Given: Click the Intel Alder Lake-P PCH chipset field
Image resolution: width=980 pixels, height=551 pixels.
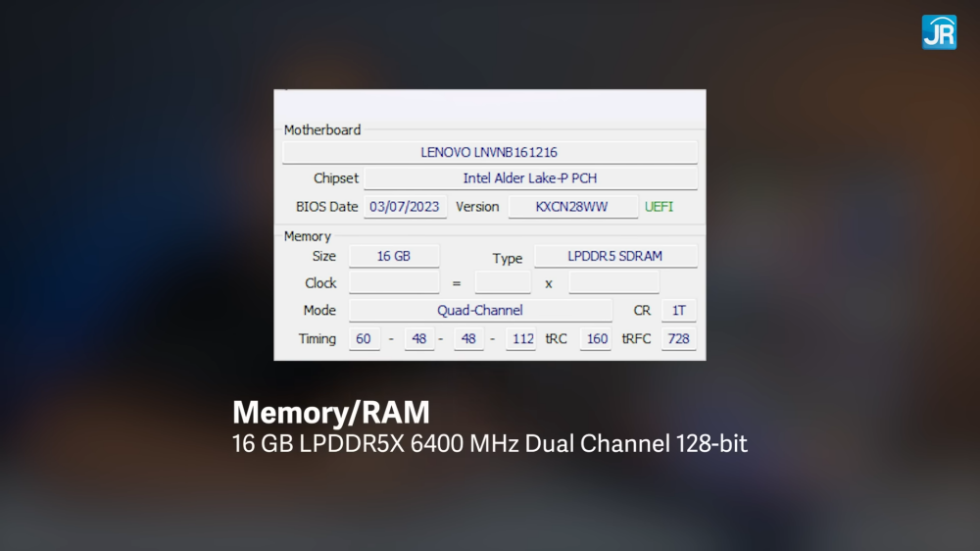Looking at the screenshot, I should 530,178.
